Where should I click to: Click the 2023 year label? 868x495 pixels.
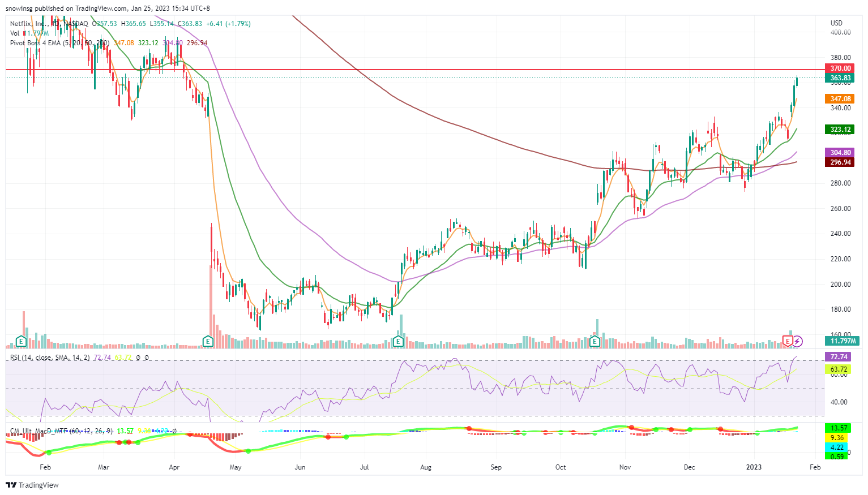pos(754,467)
